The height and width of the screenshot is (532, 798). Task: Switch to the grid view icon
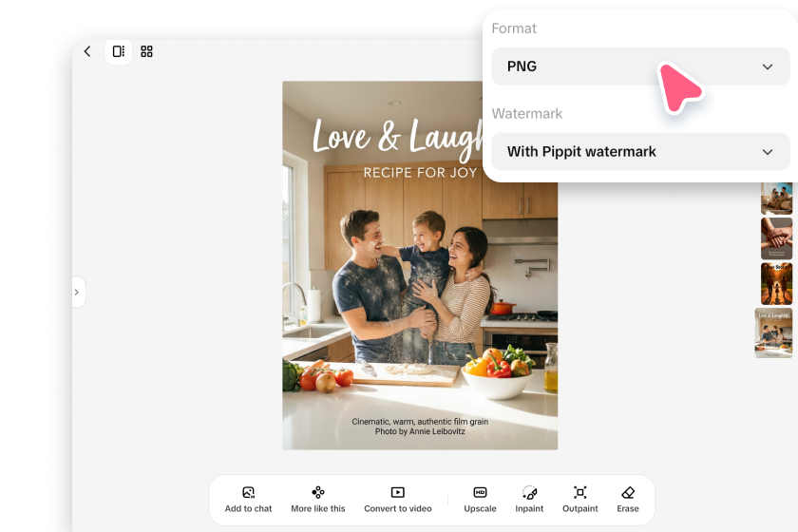pyautogui.click(x=146, y=51)
